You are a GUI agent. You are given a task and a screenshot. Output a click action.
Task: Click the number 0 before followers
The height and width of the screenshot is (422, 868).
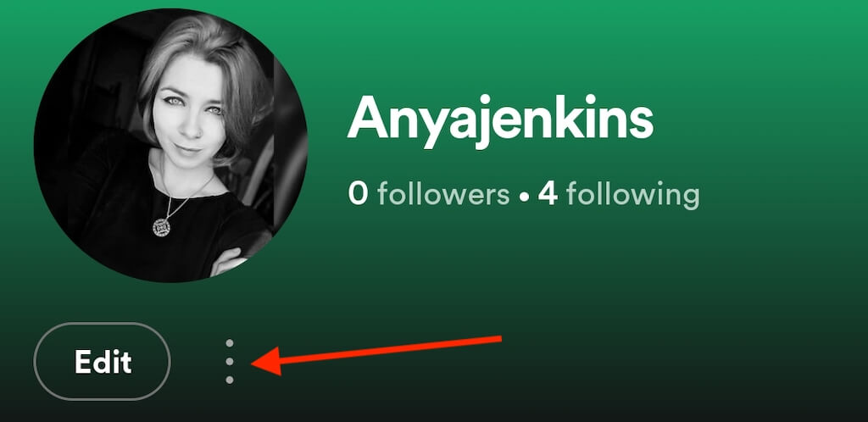tap(359, 195)
